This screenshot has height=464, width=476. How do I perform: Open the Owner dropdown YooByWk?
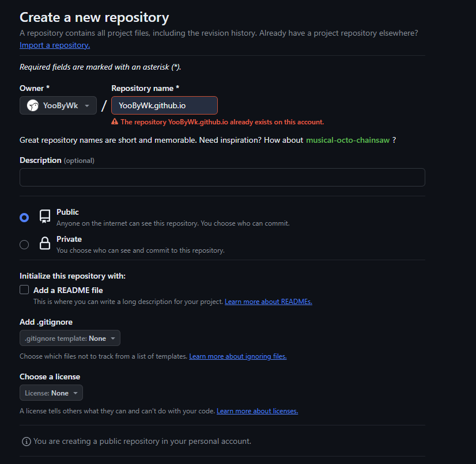click(x=58, y=105)
